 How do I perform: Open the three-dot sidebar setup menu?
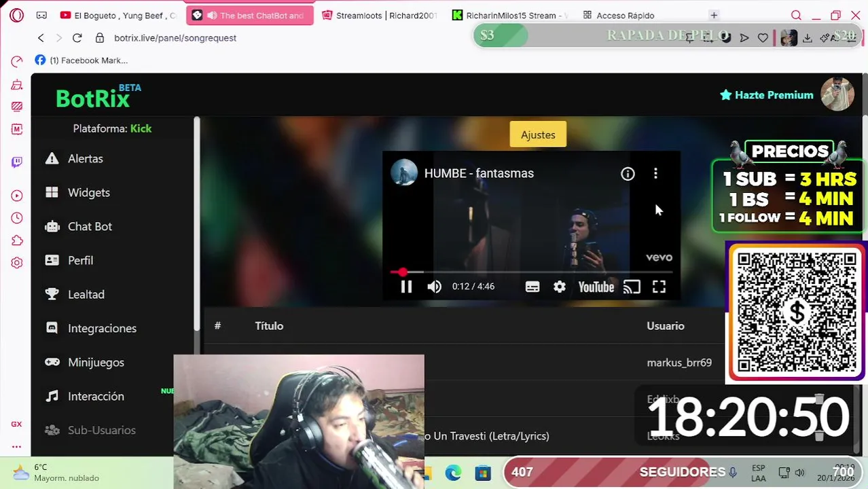click(16, 446)
